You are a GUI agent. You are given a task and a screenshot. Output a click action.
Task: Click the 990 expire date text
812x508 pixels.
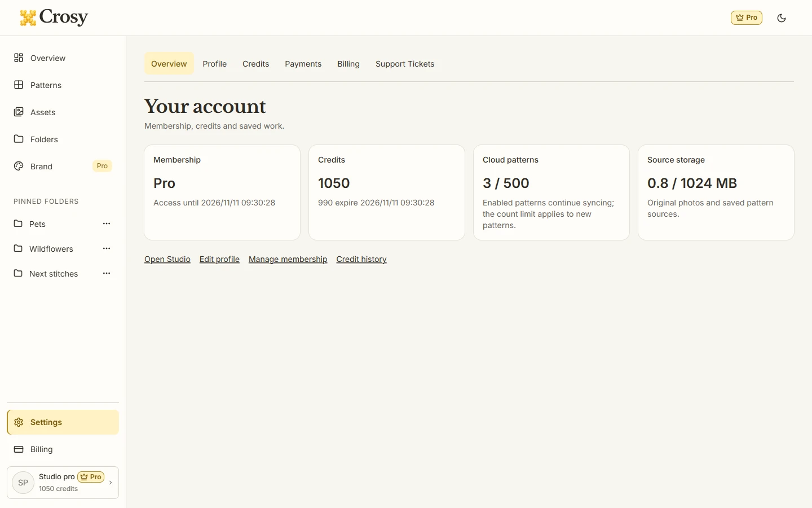[376, 203]
